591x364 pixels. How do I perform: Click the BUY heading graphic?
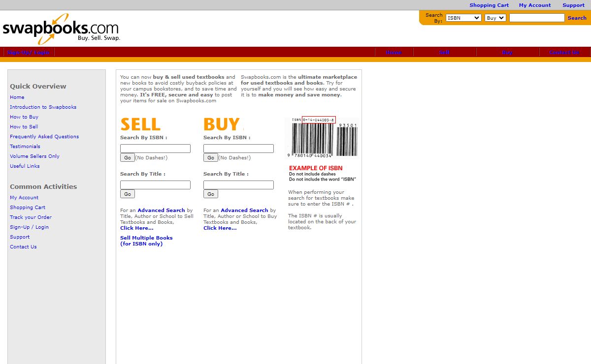(222, 124)
